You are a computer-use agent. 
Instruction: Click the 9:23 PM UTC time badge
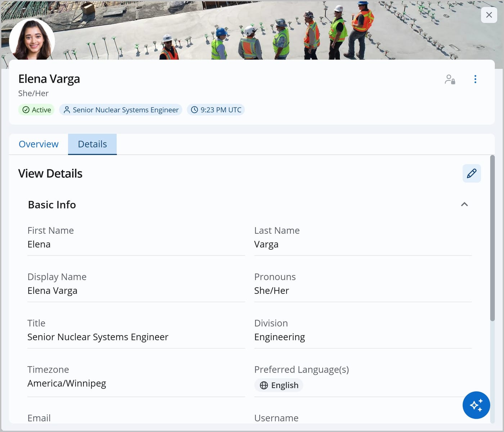pyautogui.click(x=216, y=110)
